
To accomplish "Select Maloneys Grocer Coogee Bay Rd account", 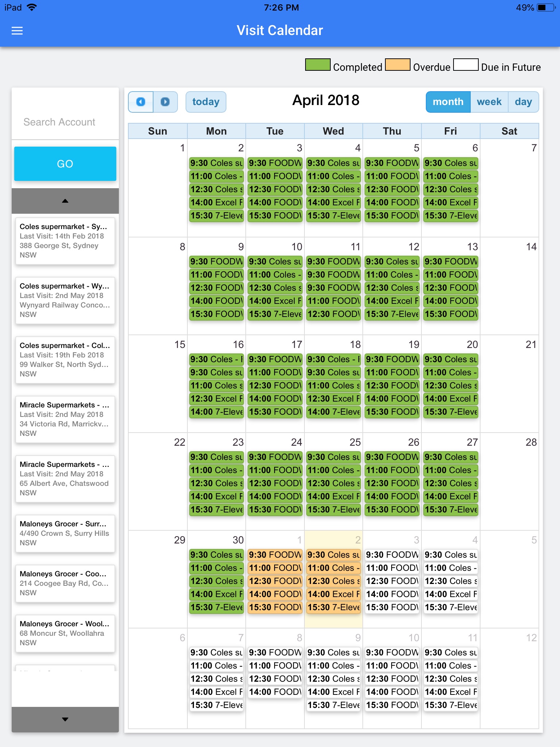I will pos(65,583).
